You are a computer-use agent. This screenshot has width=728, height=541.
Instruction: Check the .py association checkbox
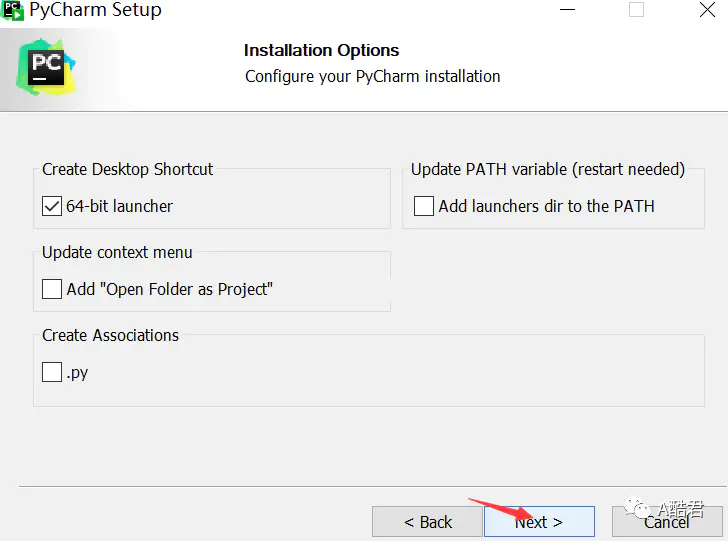click(x=52, y=373)
